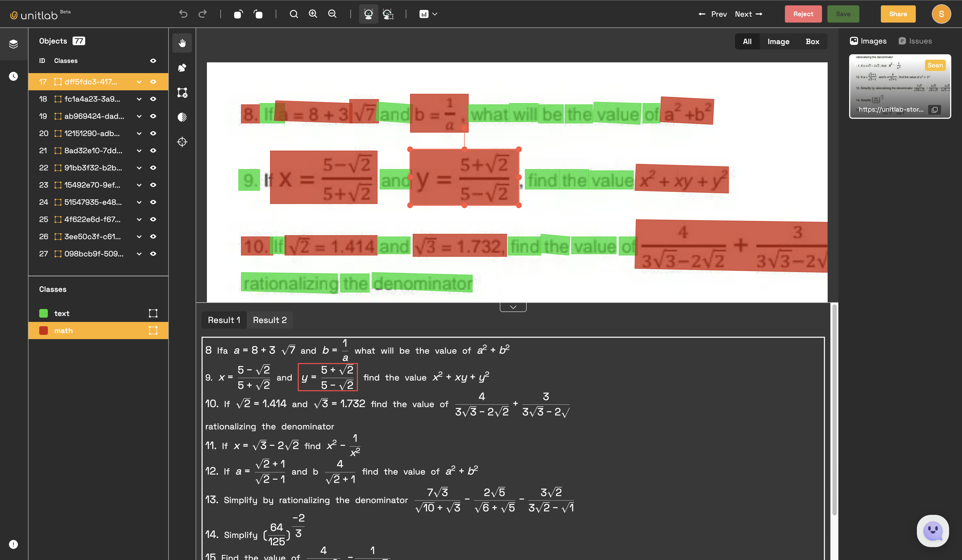
Task: Click the Reject button
Action: (x=803, y=14)
